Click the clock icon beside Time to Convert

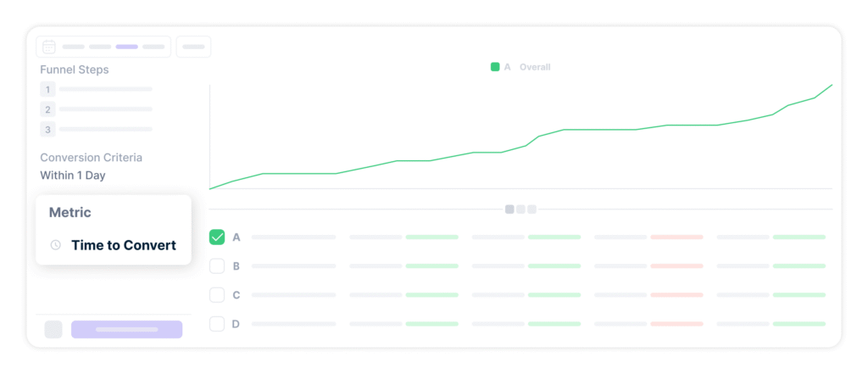pyautogui.click(x=56, y=245)
